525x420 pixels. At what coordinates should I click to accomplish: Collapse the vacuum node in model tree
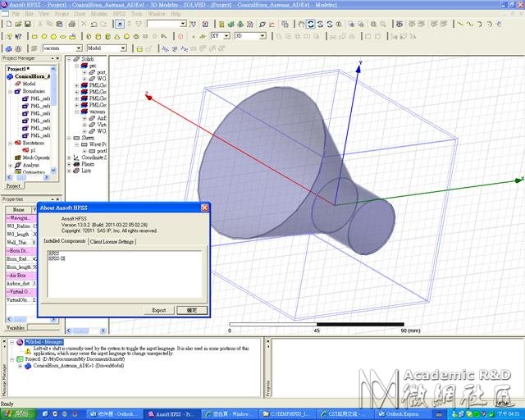click(76, 112)
